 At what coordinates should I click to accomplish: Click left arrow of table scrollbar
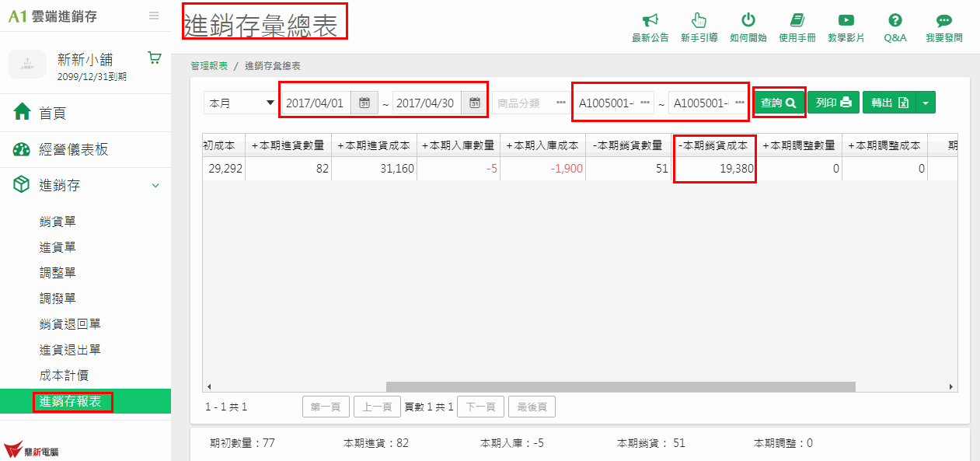pyautogui.click(x=208, y=386)
